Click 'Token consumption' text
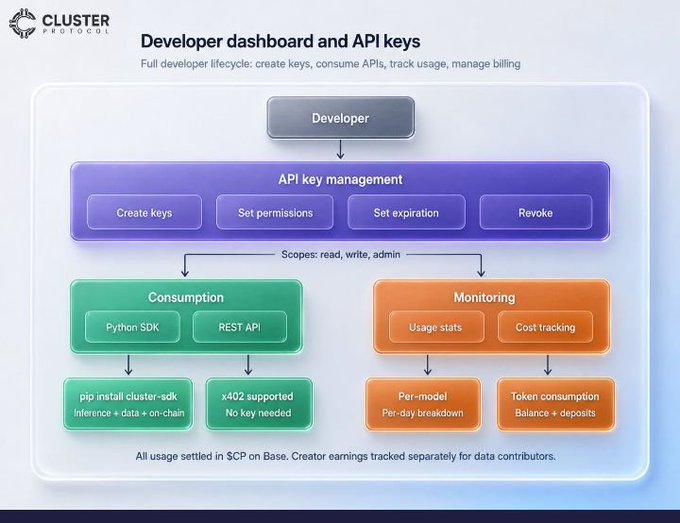This screenshot has height=523, width=680. [555, 396]
